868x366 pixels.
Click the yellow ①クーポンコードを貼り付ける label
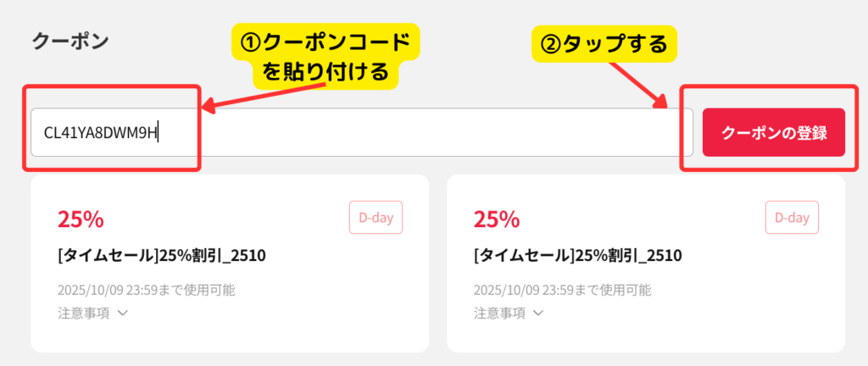[x=325, y=56]
